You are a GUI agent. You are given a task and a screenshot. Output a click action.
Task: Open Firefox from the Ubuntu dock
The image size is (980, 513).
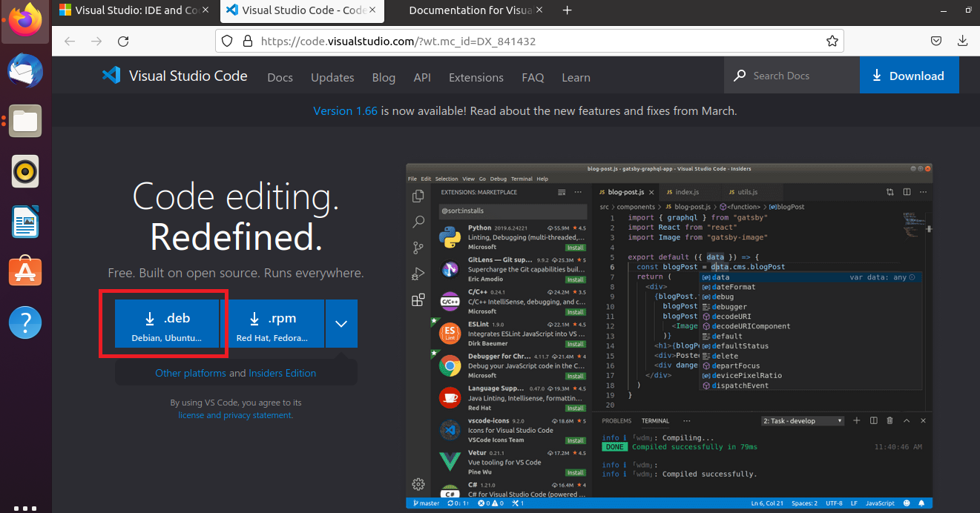(x=26, y=20)
